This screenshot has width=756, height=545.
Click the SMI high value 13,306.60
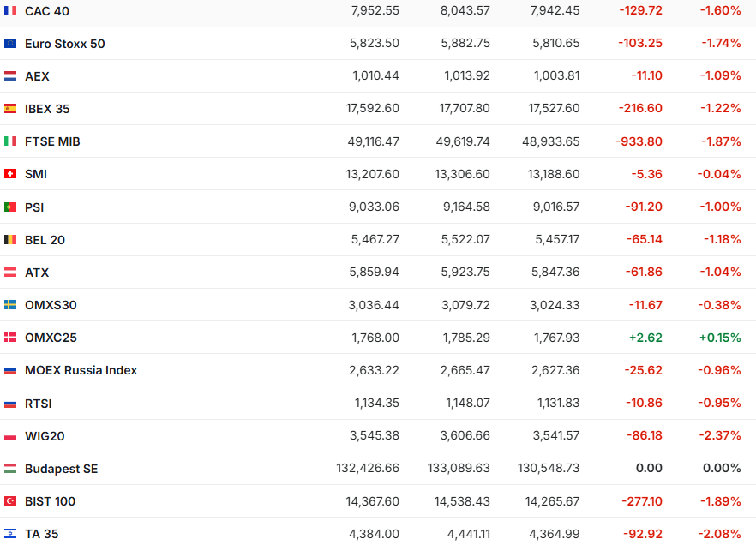tap(462, 174)
